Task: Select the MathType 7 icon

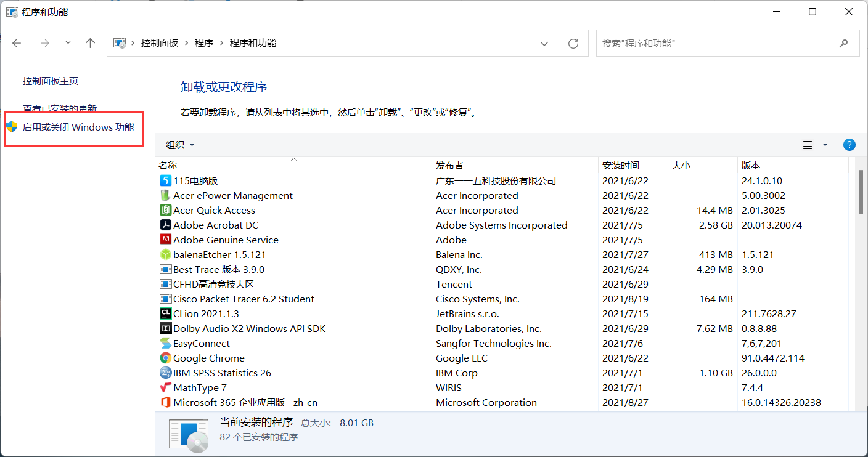Action: pyautogui.click(x=165, y=388)
